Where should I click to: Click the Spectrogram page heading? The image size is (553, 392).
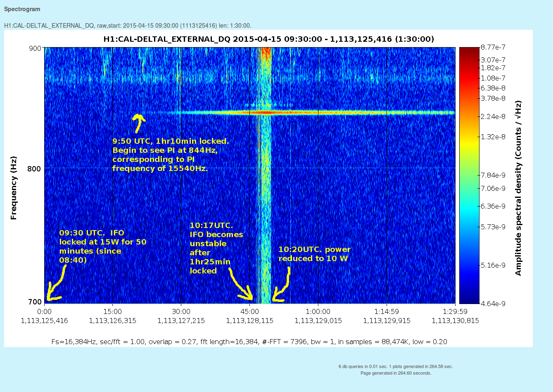pyautogui.click(x=22, y=9)
